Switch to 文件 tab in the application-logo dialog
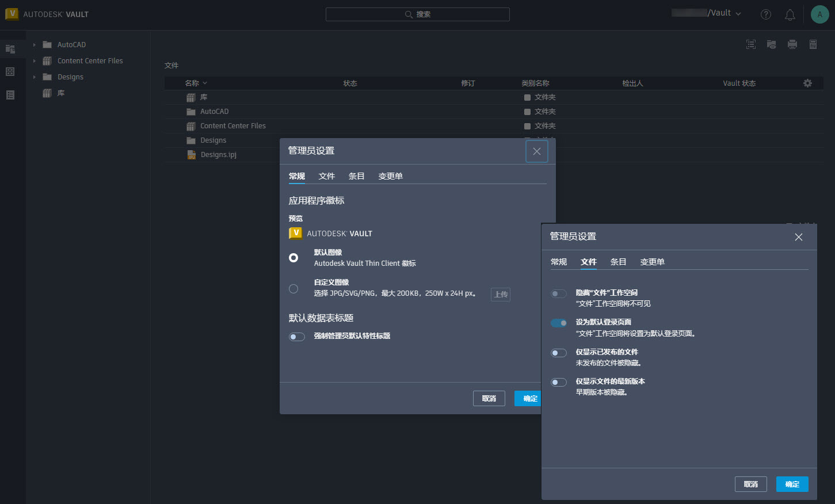This screenshot has height=504, width=835. pos(327,176)
